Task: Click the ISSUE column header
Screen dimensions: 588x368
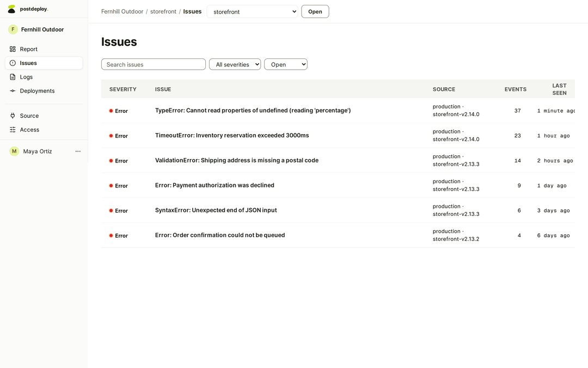Action: pyautogui.click(x=163, y=89)
